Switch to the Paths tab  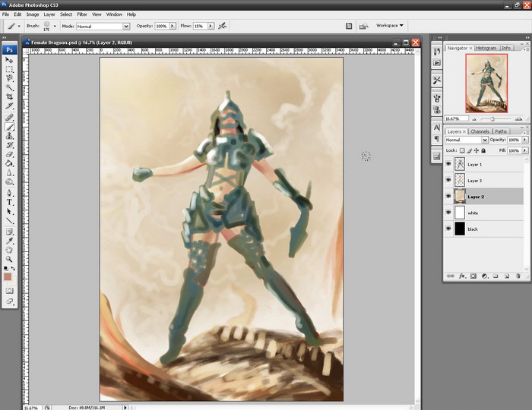[500, 131]
